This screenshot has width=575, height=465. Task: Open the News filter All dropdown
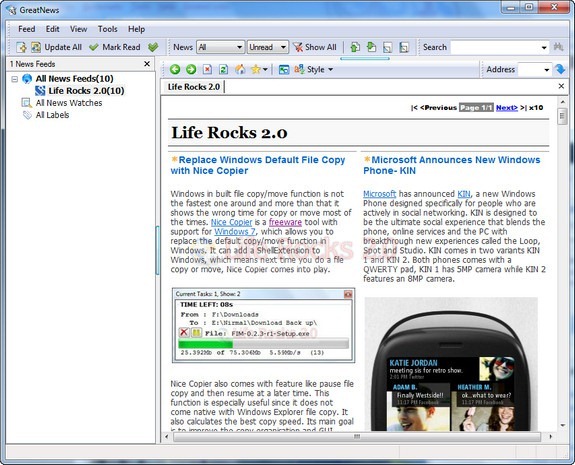click(220, 47)
